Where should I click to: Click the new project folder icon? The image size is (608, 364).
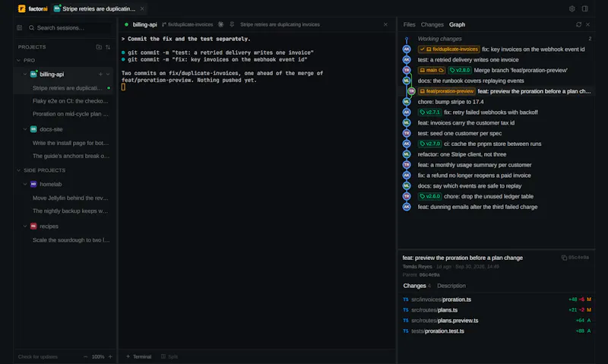(x=99, y=47)
